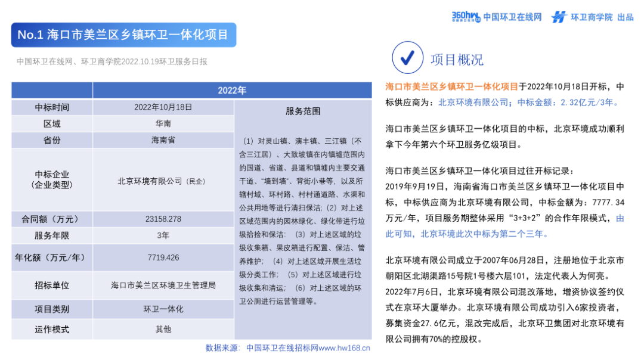Click the blue 中标金额:2.32亿元/3年 text
Viewport: 644px width, 360px height.
click(x=568, y=103)
